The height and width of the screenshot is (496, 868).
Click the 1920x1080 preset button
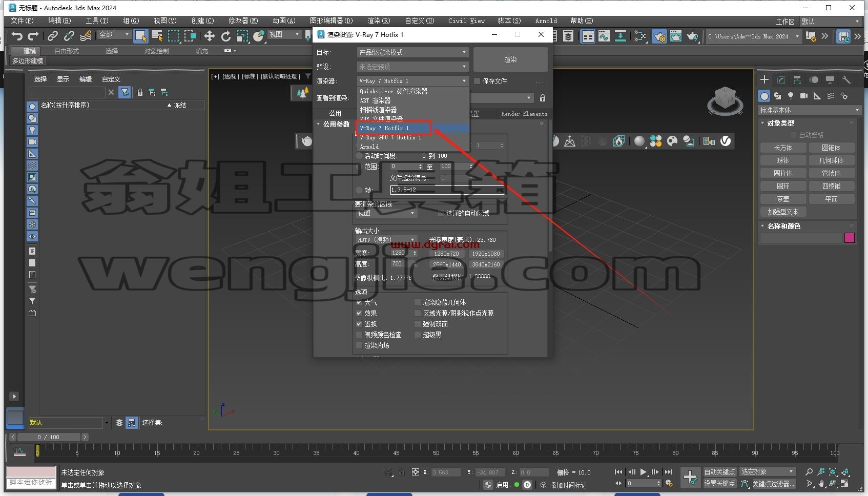(x=486, y=254)
